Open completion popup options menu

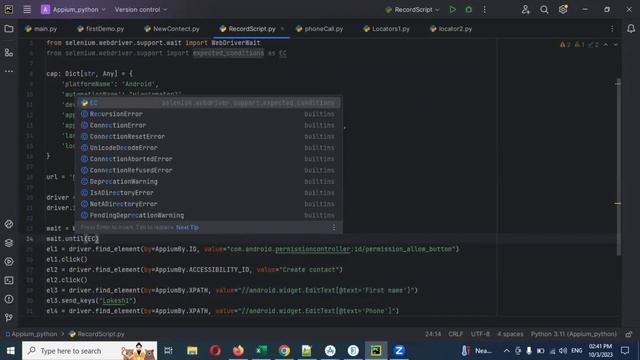tap(334, 227)
